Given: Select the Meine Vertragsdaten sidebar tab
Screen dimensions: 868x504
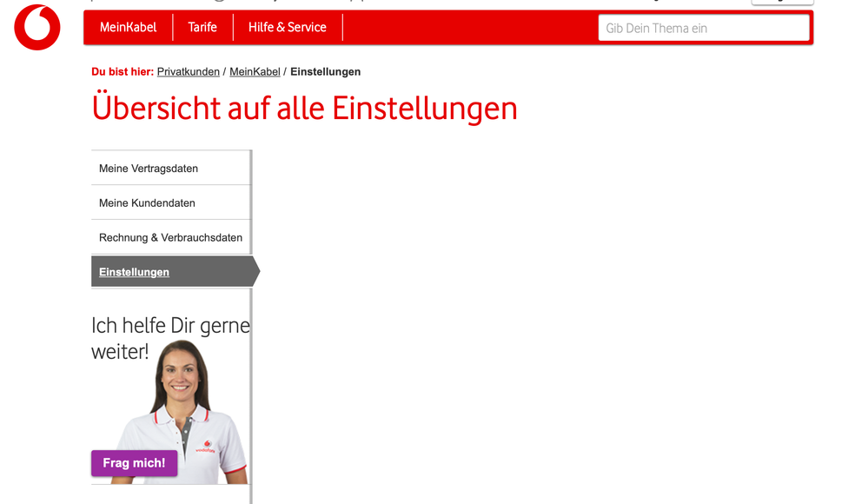Looking at the screenshot, I should pyautogui.click(x=149, y=168).
